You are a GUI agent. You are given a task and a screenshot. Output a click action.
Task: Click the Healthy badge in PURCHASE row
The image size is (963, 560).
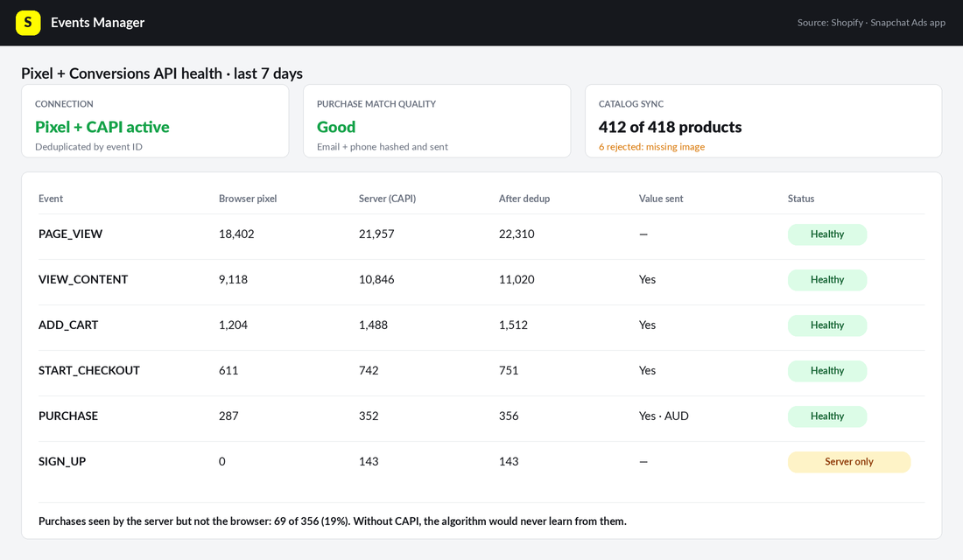(827, 416)
